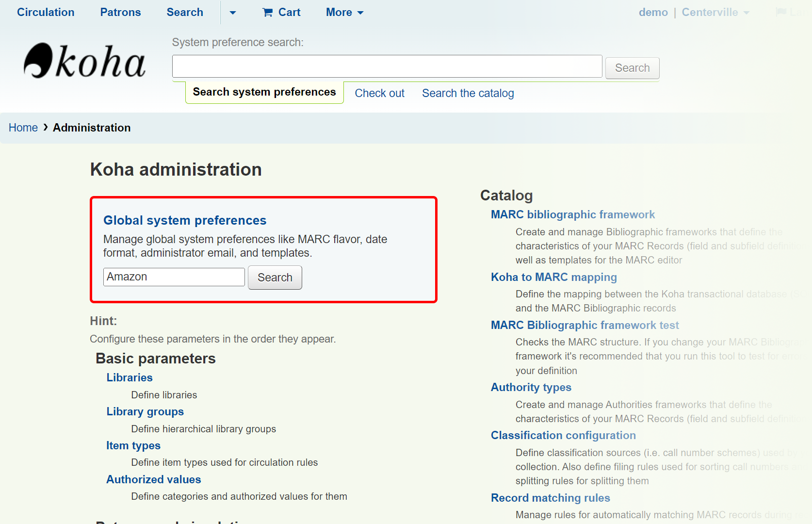The height and width of the screenshot is (524, 812).
Task: Open the Authority types link
Action: point(531,387)
